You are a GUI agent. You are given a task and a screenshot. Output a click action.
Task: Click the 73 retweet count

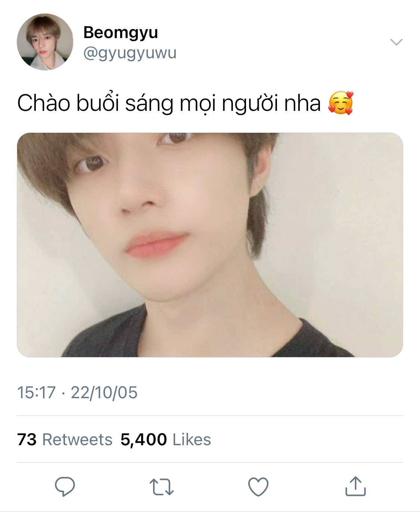tap(27, 440)
